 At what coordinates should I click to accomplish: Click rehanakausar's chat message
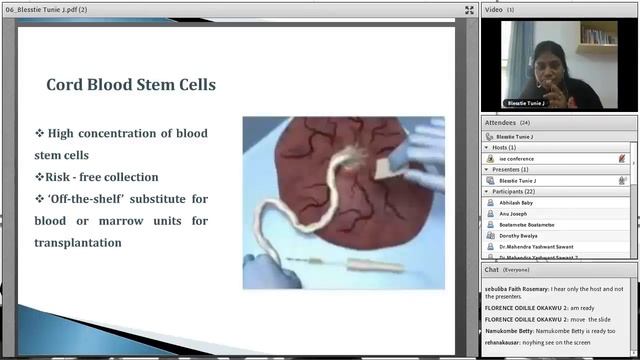click(538, 342)
